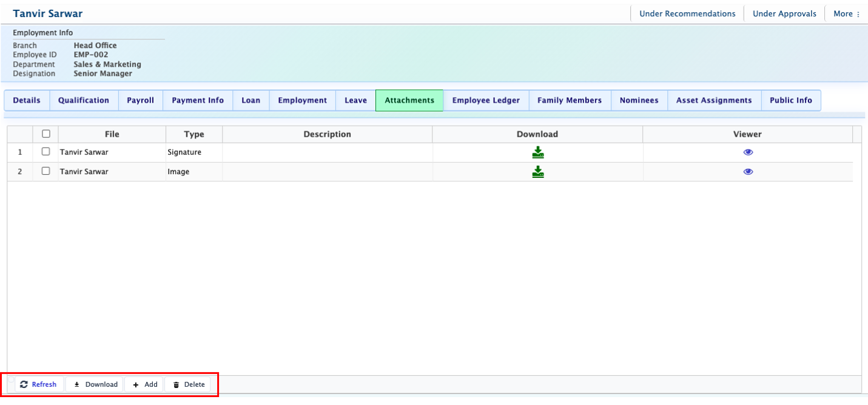Click row number 2
The image size is (868, 405).
click(20, 172)
